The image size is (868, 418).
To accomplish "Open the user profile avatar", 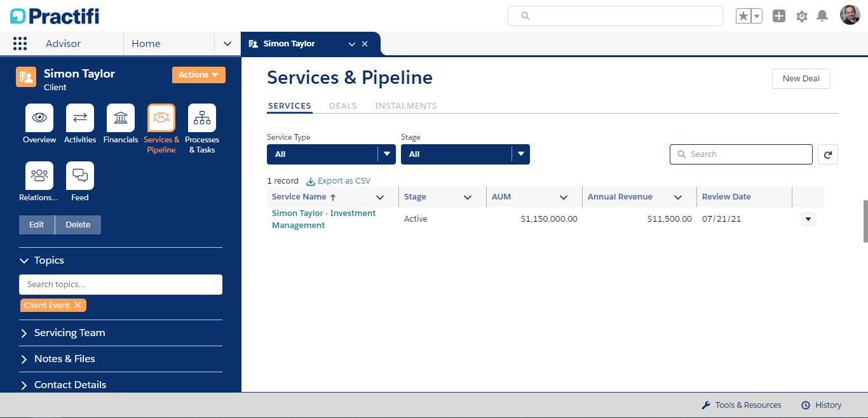I will point(850,15).
